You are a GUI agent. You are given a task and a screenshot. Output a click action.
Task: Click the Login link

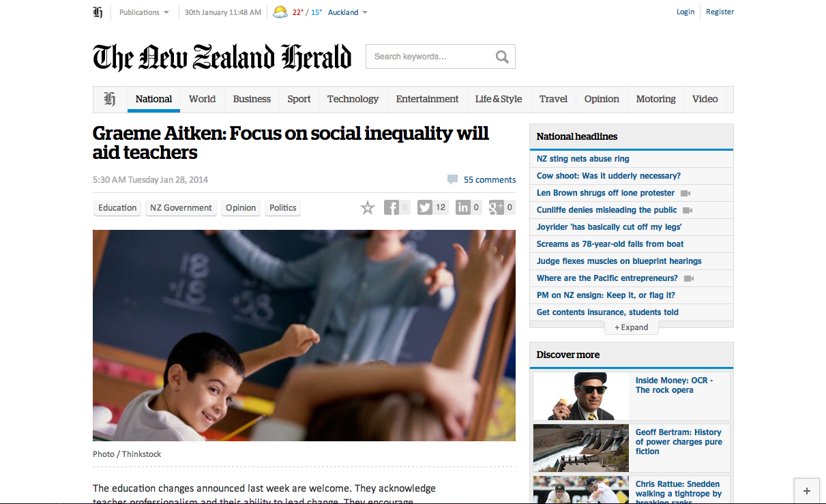[x=685, y=12]
